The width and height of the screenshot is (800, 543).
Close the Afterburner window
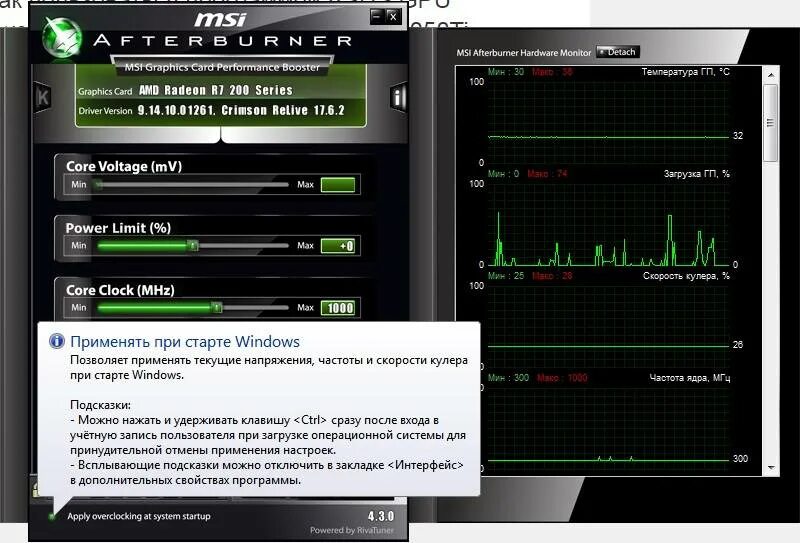393,16
